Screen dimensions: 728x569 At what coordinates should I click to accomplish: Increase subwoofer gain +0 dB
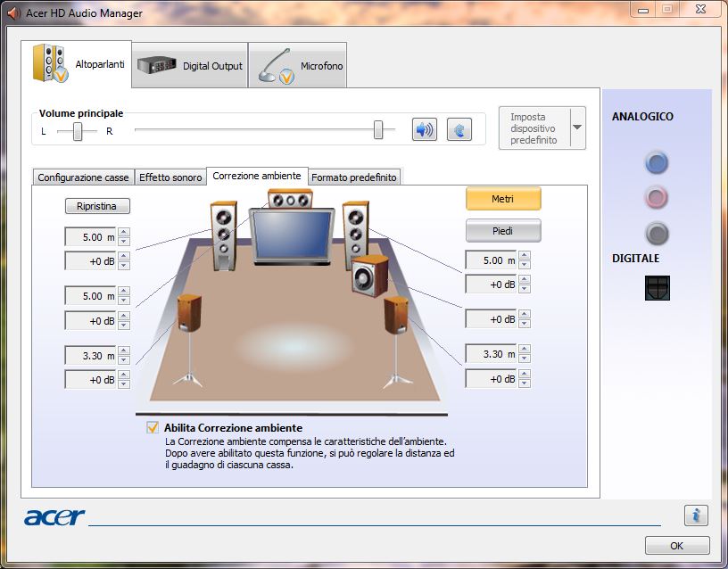[525, 314]
